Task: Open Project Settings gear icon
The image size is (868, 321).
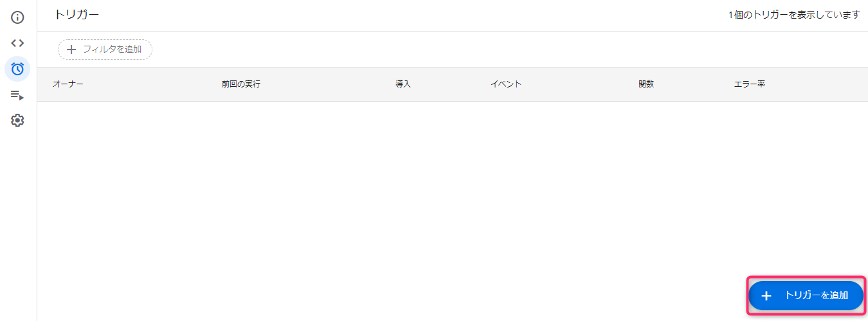Action: pyautogui.click(x=17, y=120)
